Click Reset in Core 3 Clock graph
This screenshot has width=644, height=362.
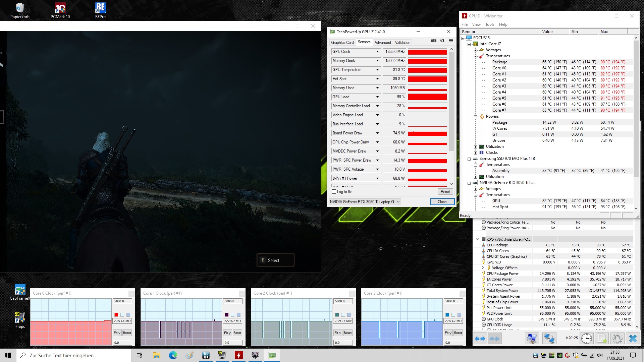pyautogui.click(x=458, y=333)
